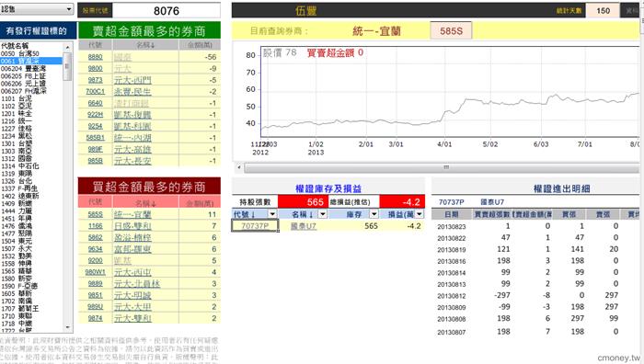Viewport: 644px width, 364px height.
Task: Open broker code link 9200
Action: coord(95,260)
